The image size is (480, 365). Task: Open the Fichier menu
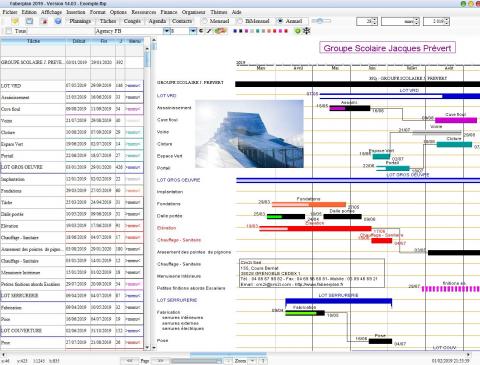[10, 12]
